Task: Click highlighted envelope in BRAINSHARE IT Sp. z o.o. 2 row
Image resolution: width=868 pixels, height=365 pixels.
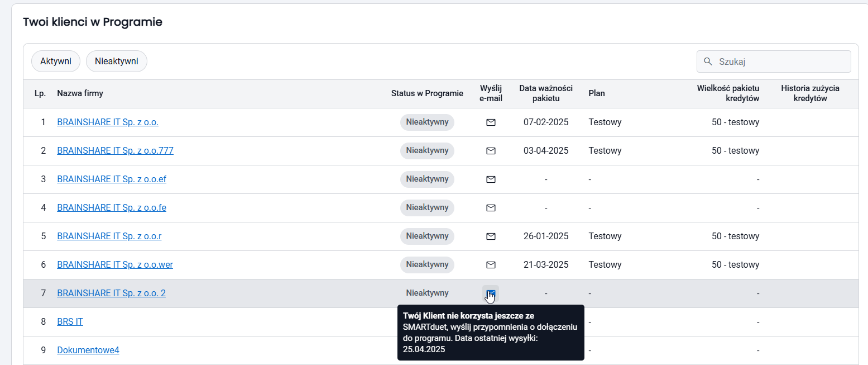Action: 491,293
